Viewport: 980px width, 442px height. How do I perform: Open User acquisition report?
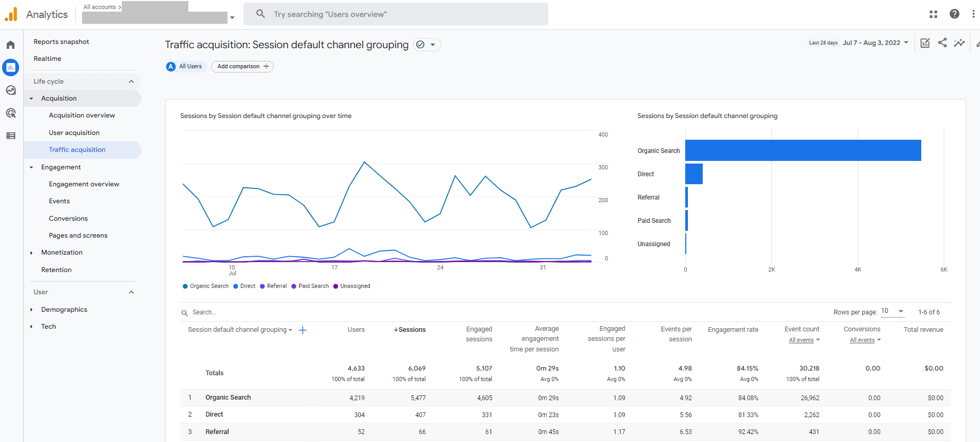[75, 133]
